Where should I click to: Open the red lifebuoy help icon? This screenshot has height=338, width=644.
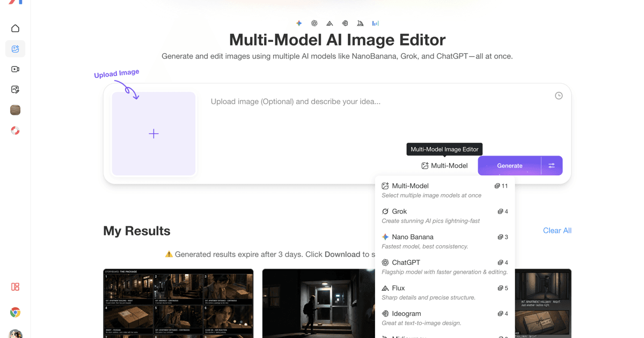click(x=15, y=130)
